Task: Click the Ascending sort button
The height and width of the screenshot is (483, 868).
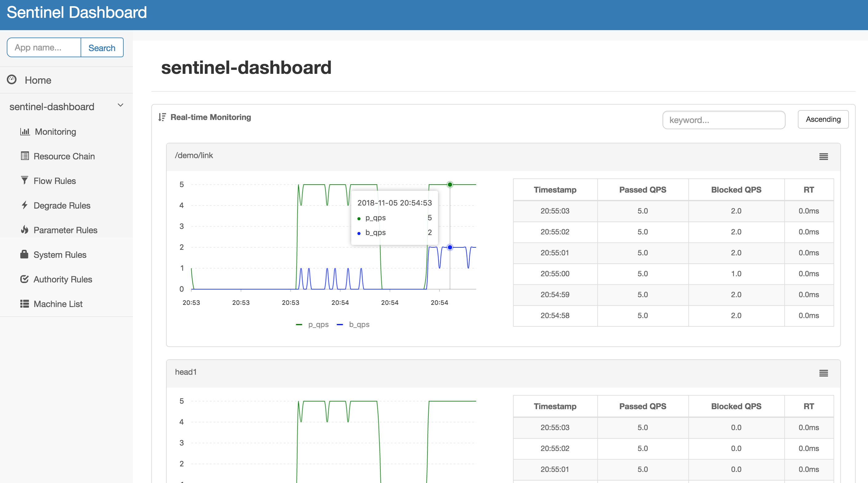Action: (823, 119)
